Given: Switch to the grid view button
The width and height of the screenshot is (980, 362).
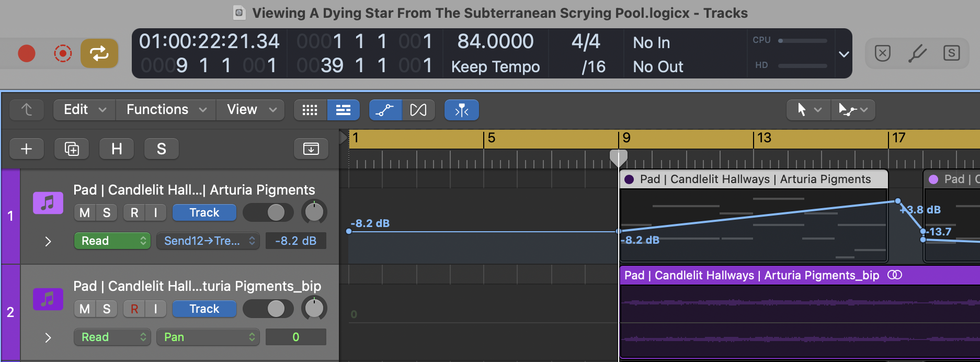Looking at the screenshot, I should click(x=310, y=110).
